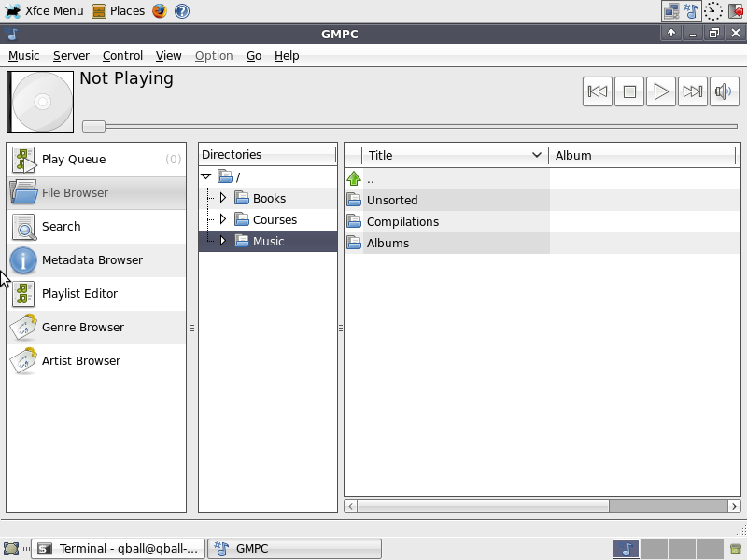Launch Firefox from the top panel
747x560 pixels.
tap(160, 10)
